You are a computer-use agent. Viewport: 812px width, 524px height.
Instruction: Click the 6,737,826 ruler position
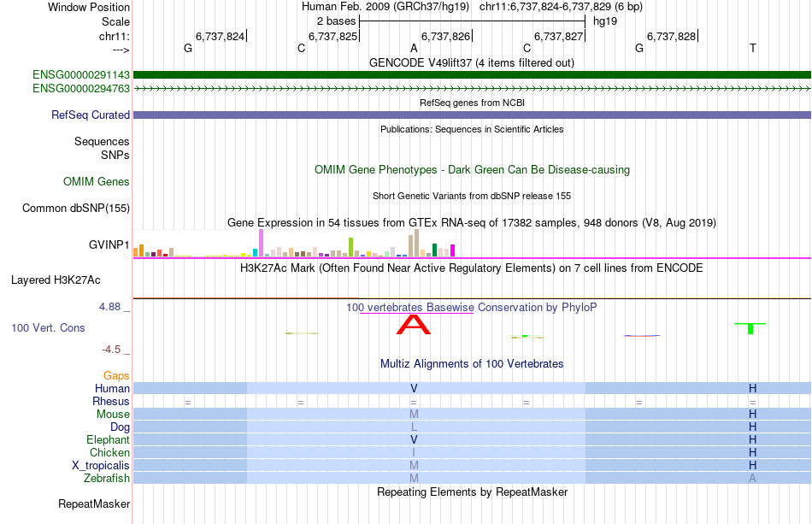coord(446,36)
